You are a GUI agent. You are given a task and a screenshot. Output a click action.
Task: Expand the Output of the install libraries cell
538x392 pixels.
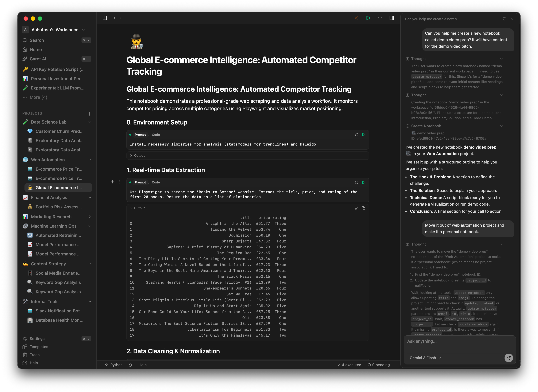(137, 155)
